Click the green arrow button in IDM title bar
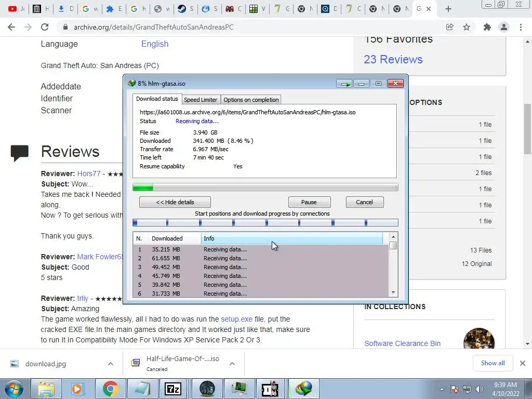The height and width of the screenshot is (399, 532). 344,84
